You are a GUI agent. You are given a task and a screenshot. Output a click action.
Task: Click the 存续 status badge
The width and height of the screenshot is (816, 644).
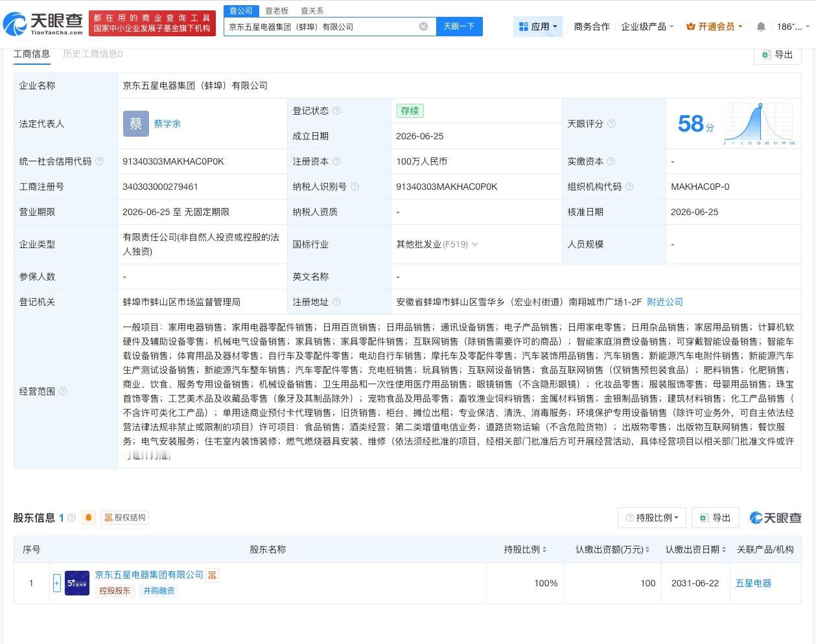410,111
